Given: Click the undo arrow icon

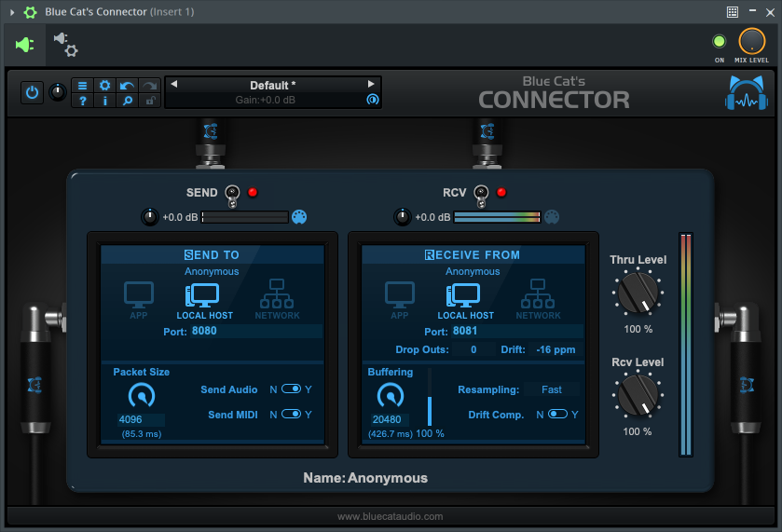Looking at the screenshot, I should tap(127, 86).
